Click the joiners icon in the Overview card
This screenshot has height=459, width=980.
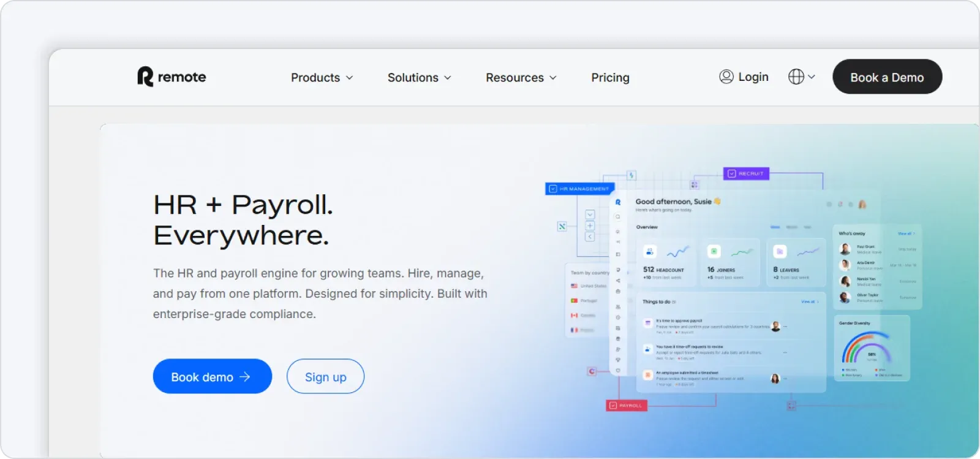coord(714,251)
